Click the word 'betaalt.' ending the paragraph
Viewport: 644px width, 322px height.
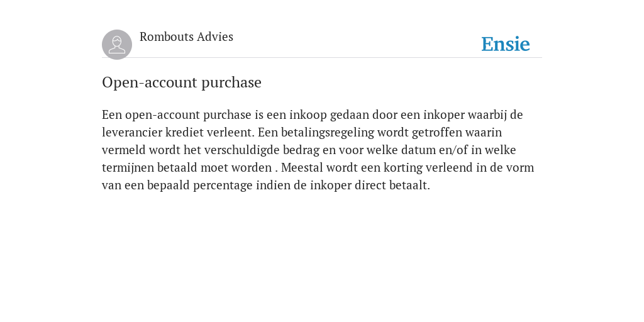pyautogui.click(x=409, y=186)
